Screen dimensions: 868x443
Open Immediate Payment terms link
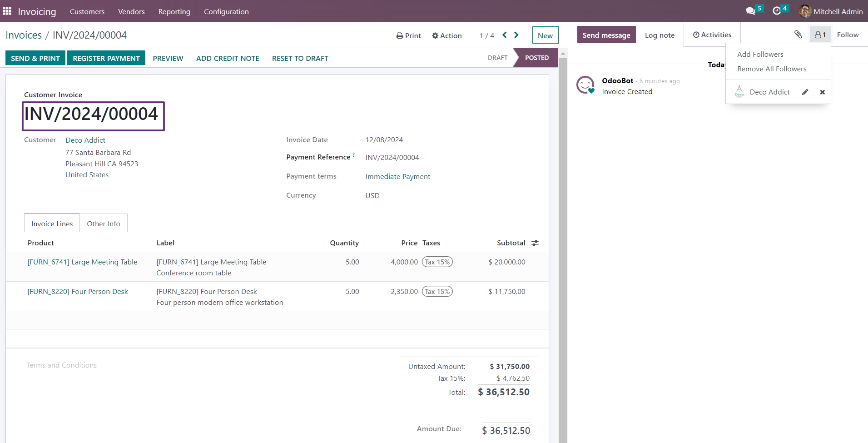coord(398,176)
